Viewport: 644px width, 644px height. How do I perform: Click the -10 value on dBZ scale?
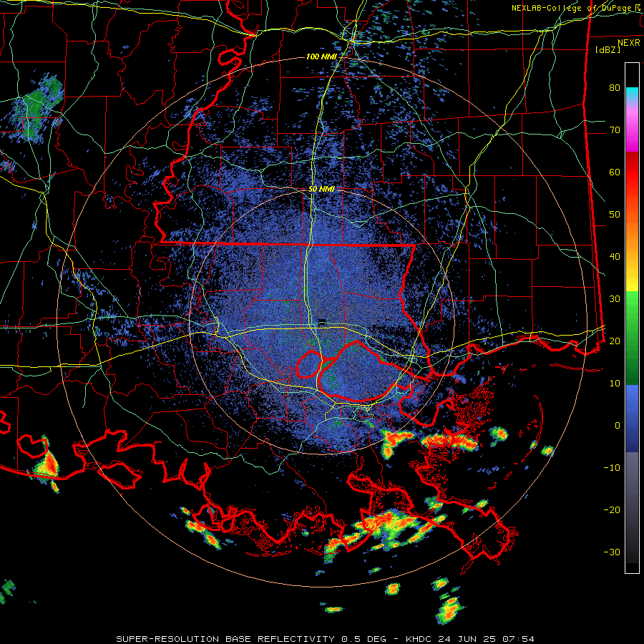point(612,468)
